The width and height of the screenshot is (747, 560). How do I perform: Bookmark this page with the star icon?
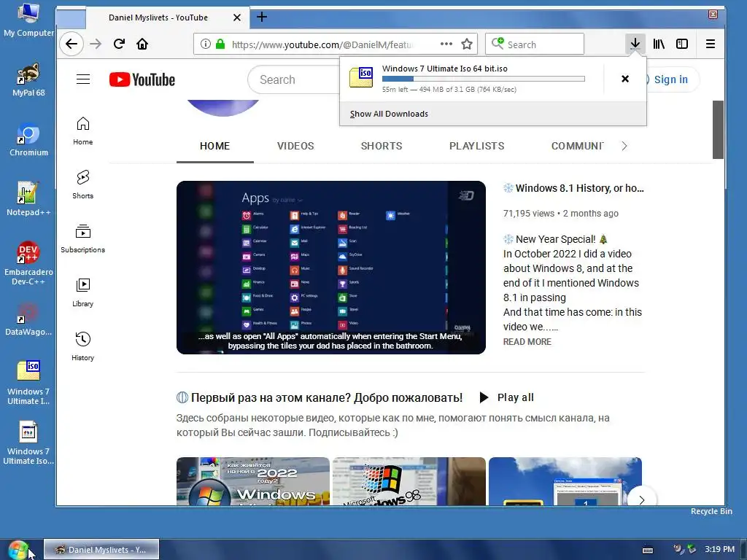tap(467, 44)
